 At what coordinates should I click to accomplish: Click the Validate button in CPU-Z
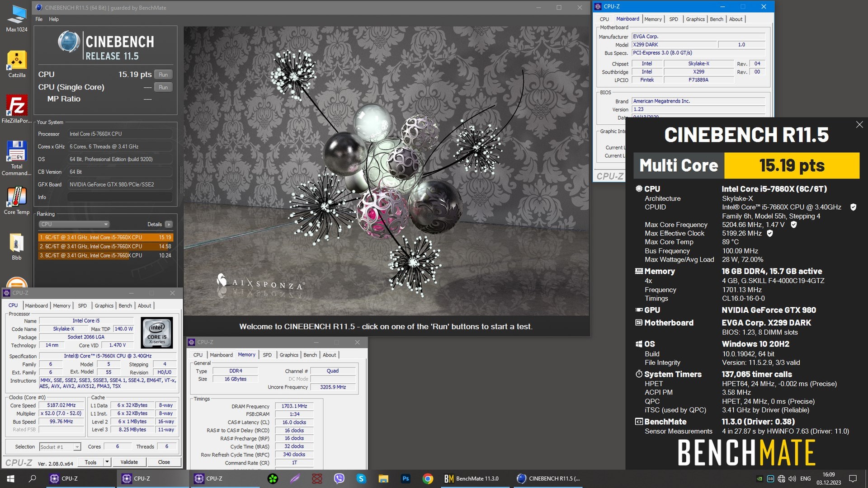[x=129, y=462]
